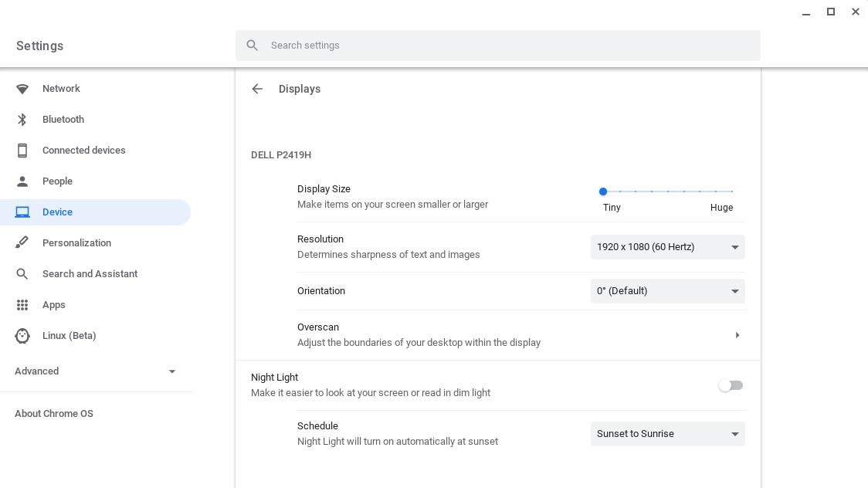This screenshot has width=868, height=488.
Task: Select the People section icon
Action: [x=22, y=181]
